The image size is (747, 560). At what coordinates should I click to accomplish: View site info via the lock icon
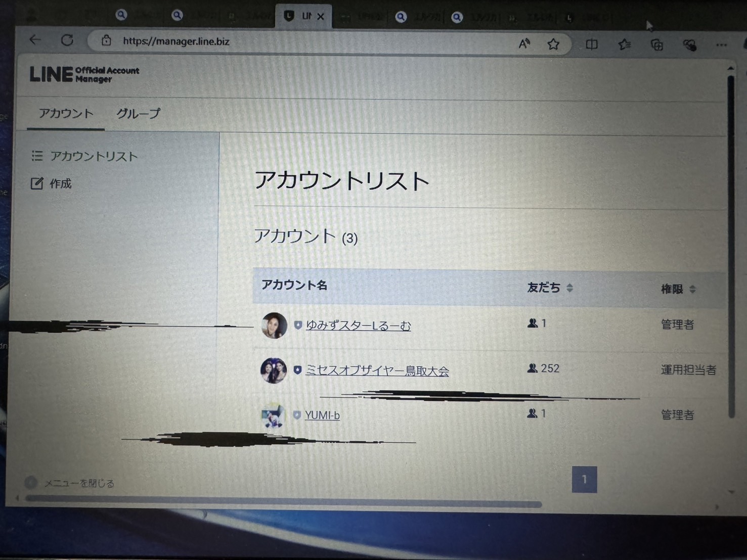tap(106, 40)
